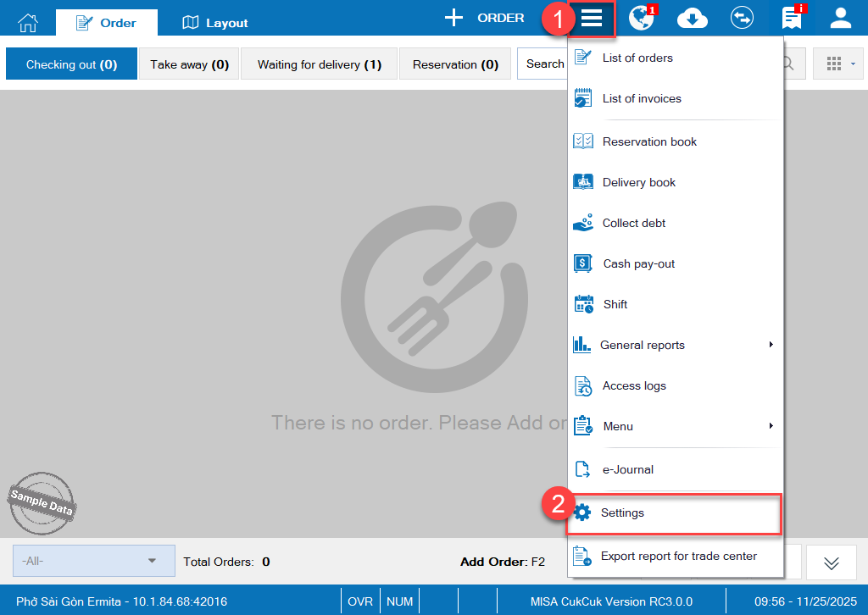The width and height of the screenshot is (868, 615).
Task: Switch to the Layout tab
Action: tap(215, 23)
